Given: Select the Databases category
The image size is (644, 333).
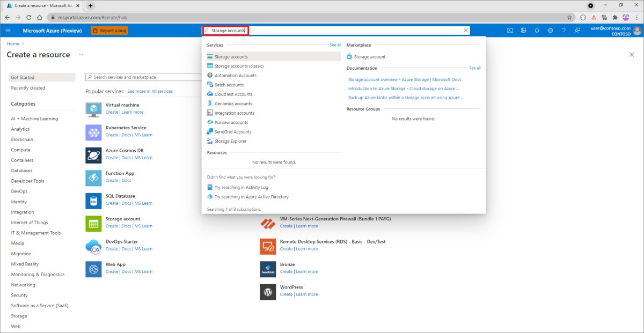Looking at the screenshot, I should coord(21,171).
